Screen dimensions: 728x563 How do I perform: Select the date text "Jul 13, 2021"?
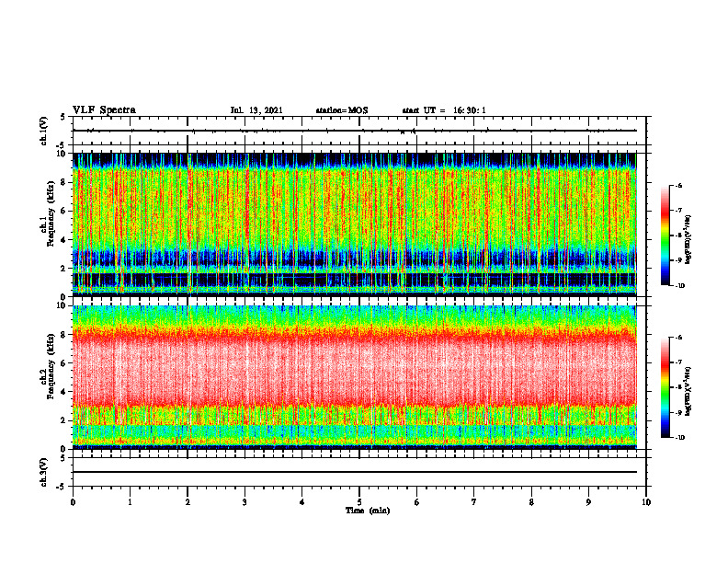pyautogui.click(x=256, y=110)
